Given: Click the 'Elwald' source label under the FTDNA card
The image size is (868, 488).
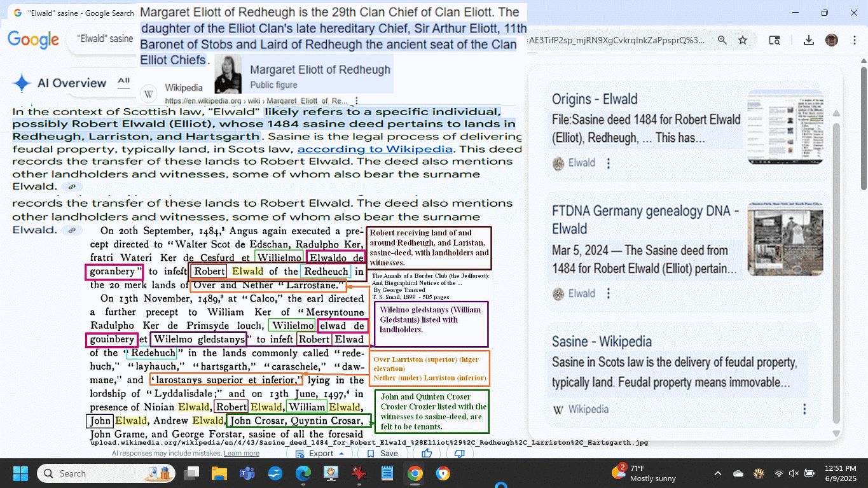Looking at the screenshot, I should pos(581,293).
